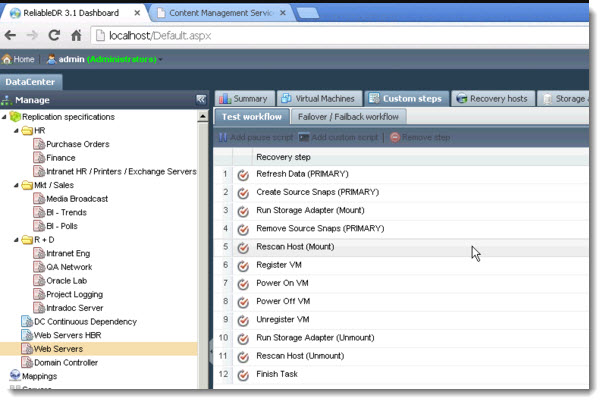Click the R + D folder icon
604x404 pixels.
pos(27,240)
